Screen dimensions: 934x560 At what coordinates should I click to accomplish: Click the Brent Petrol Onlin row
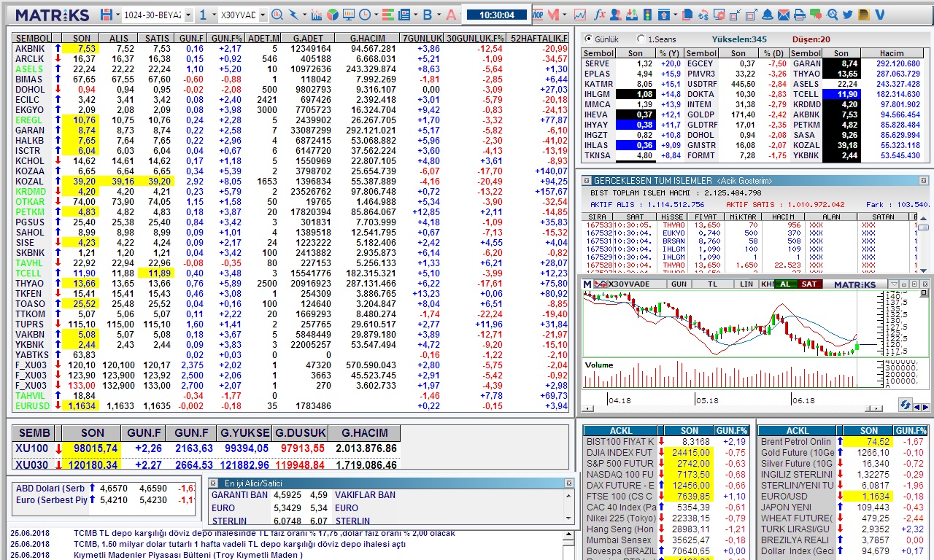(843, 442)
